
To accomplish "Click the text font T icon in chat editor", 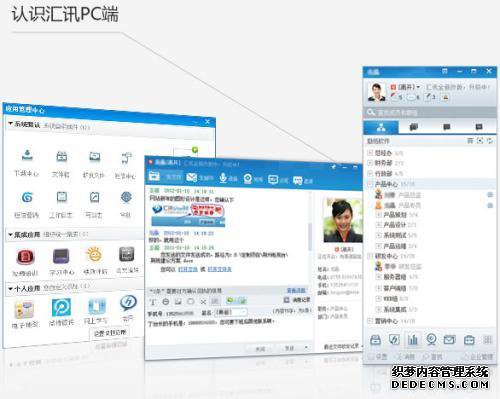I will click(153, 302).
